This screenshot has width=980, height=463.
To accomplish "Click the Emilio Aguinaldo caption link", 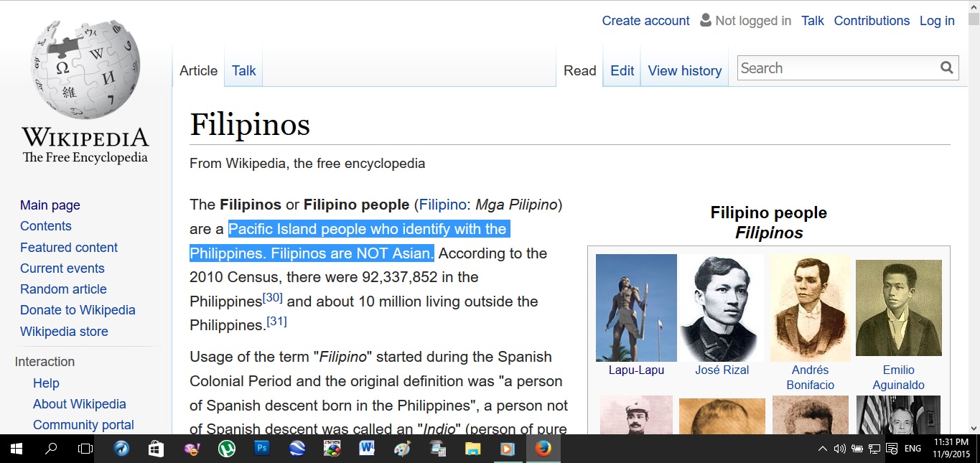I will click(899, 378).
